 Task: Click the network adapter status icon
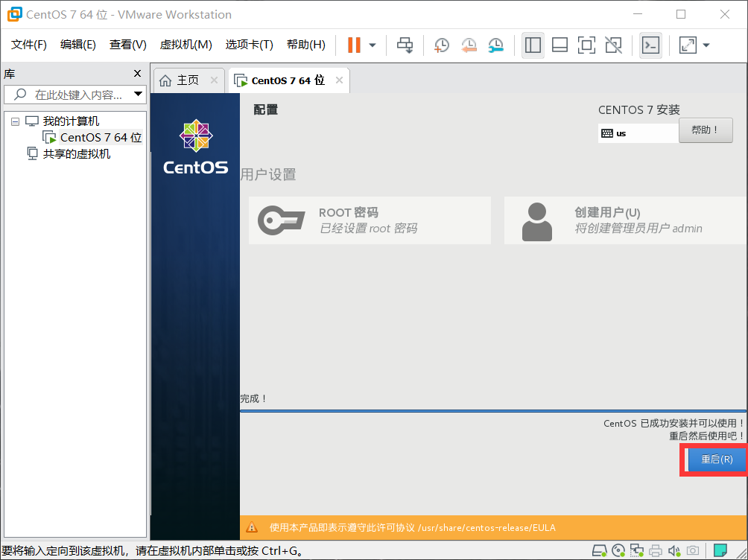point(637,551)
